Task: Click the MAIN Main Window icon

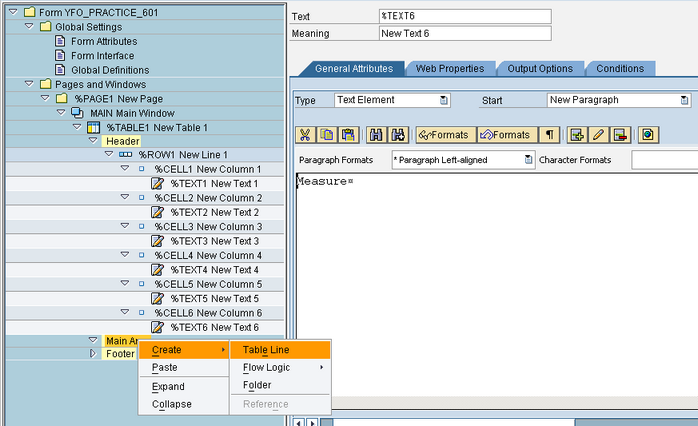Action: pos(77,113)
